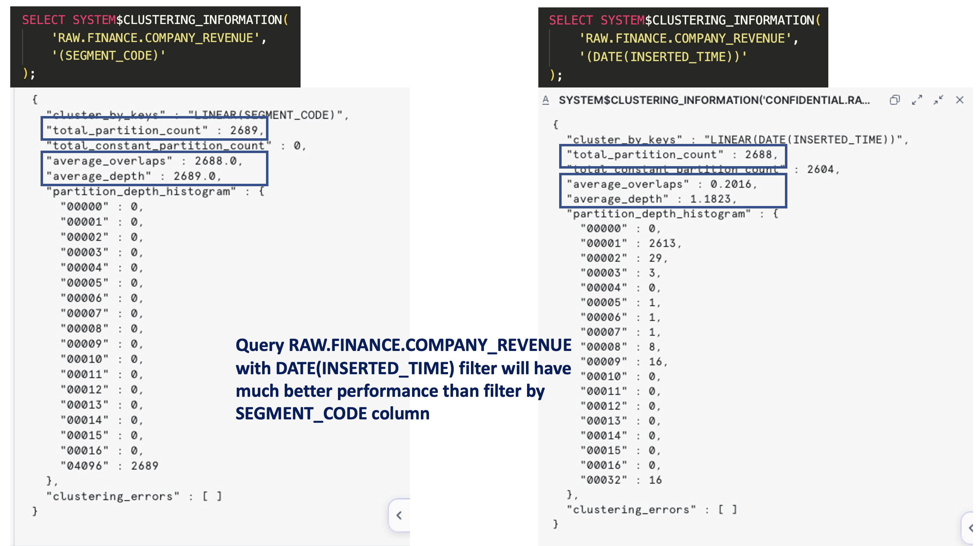Select 'average_depth : 1.1823' line
Viewport: 980px width, 546px height.
652,199
